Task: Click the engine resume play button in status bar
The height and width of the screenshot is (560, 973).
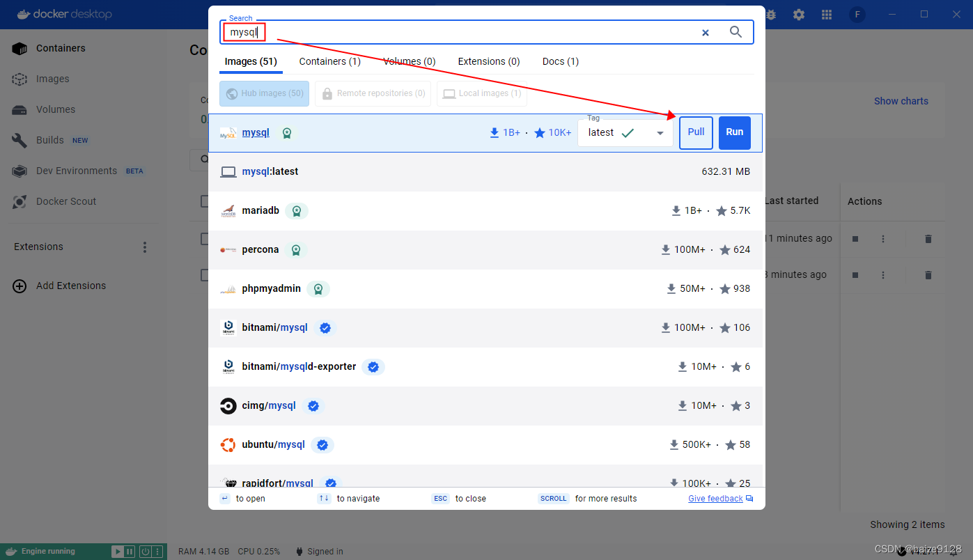Action: tap(118, 552)
